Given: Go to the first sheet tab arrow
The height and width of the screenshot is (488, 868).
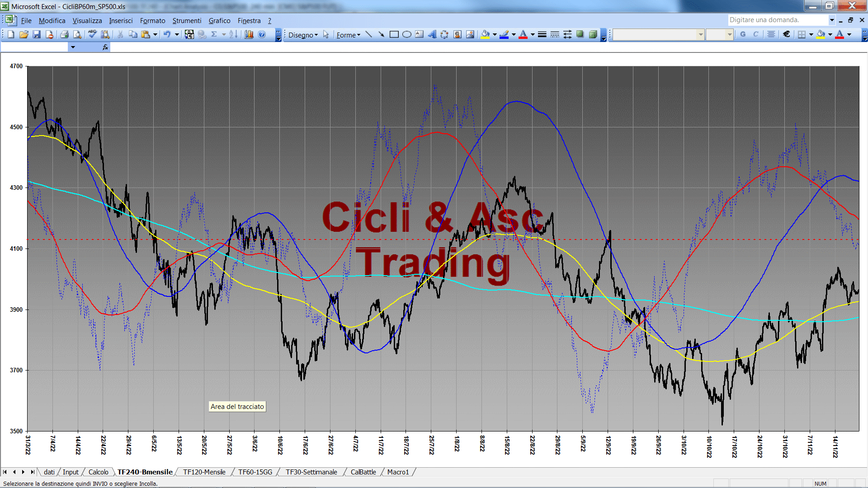Looking at the screenshot, I should tap(5, 472).
